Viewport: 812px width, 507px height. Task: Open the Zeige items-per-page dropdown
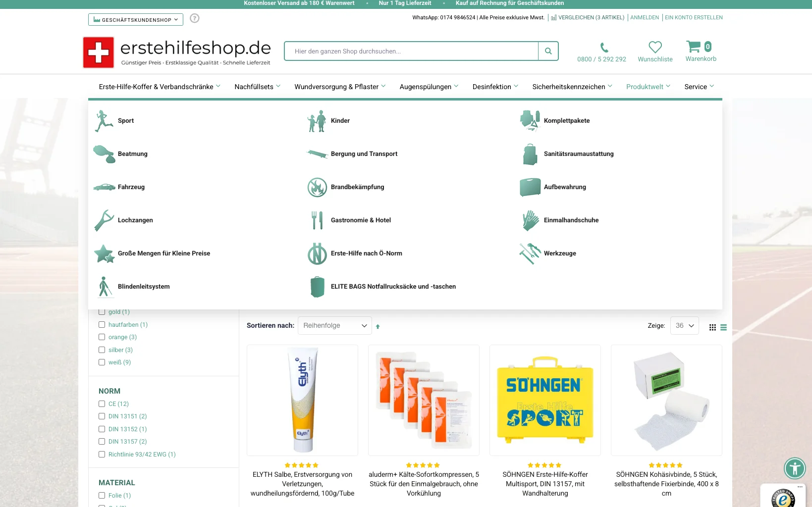(x=685, y=326)
